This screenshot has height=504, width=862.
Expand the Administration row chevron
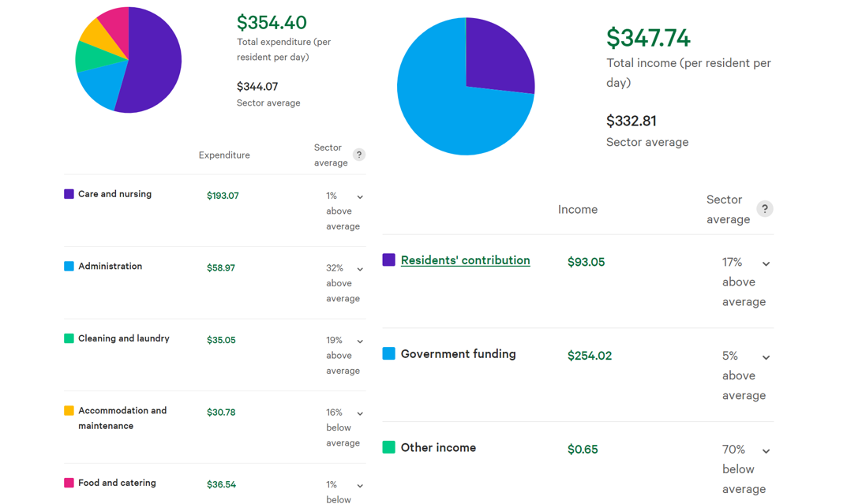[360, 270]
